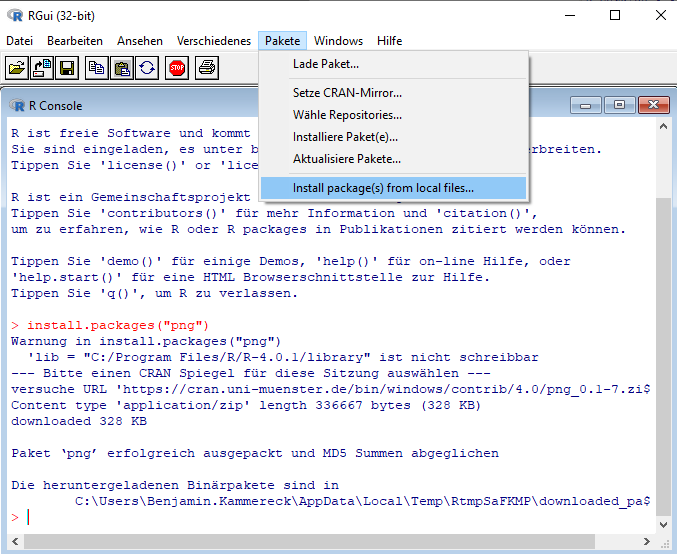Maximize the R Console child window

pyautogui.click(x=620, y=105)
